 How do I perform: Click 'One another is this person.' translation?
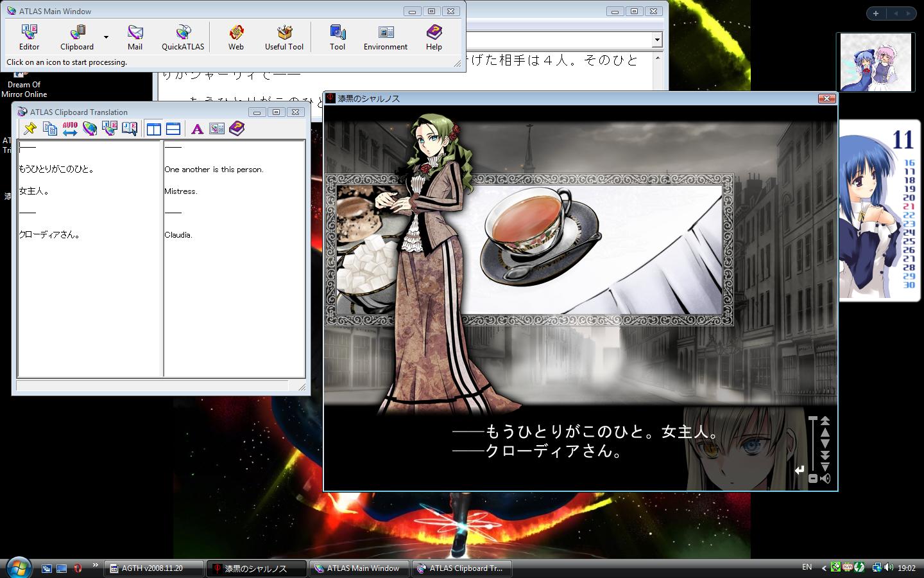point(214,170)
